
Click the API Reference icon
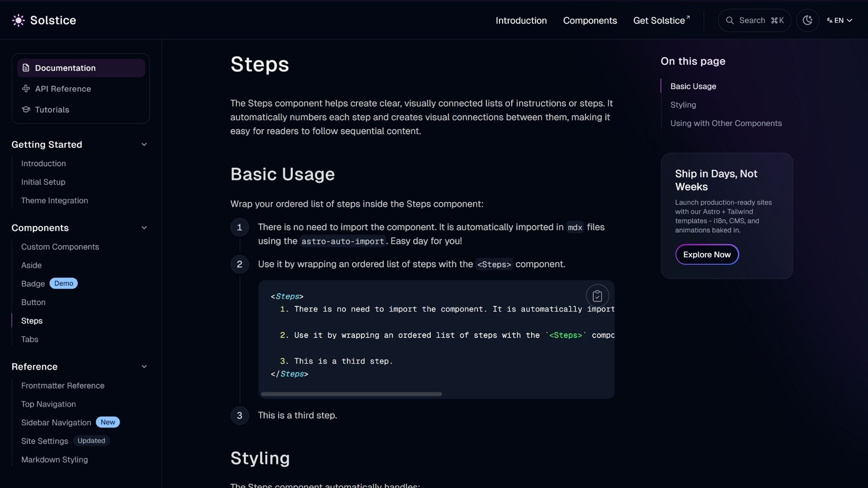[26, 89]
